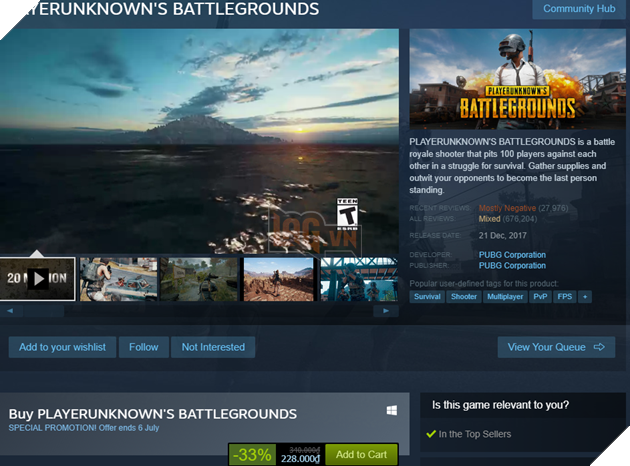Screen dimensions: 630x466
Task: Open the Community Hub
Action: click(579, 9)
